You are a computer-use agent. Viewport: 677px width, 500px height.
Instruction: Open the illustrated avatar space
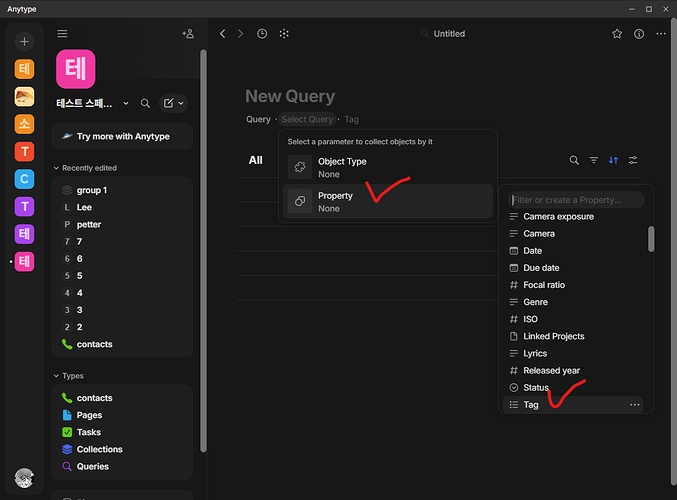[24, 97]
